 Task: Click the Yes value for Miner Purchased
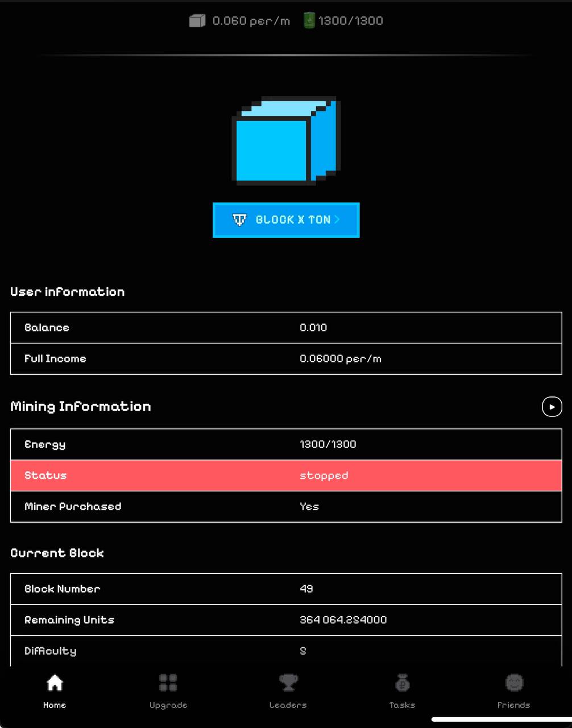[x=309, y=507]
